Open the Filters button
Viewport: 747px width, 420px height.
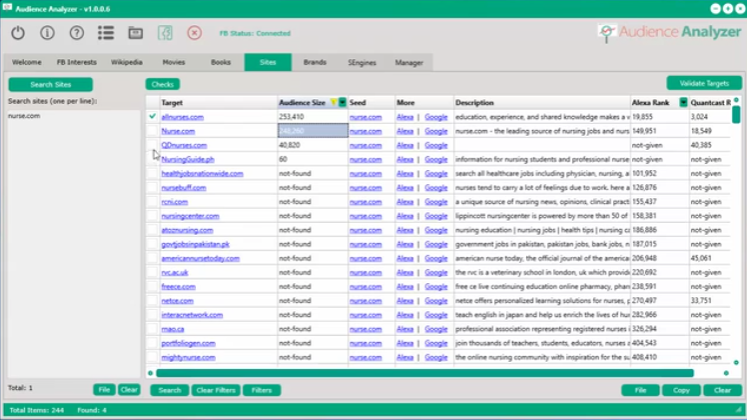262,390
